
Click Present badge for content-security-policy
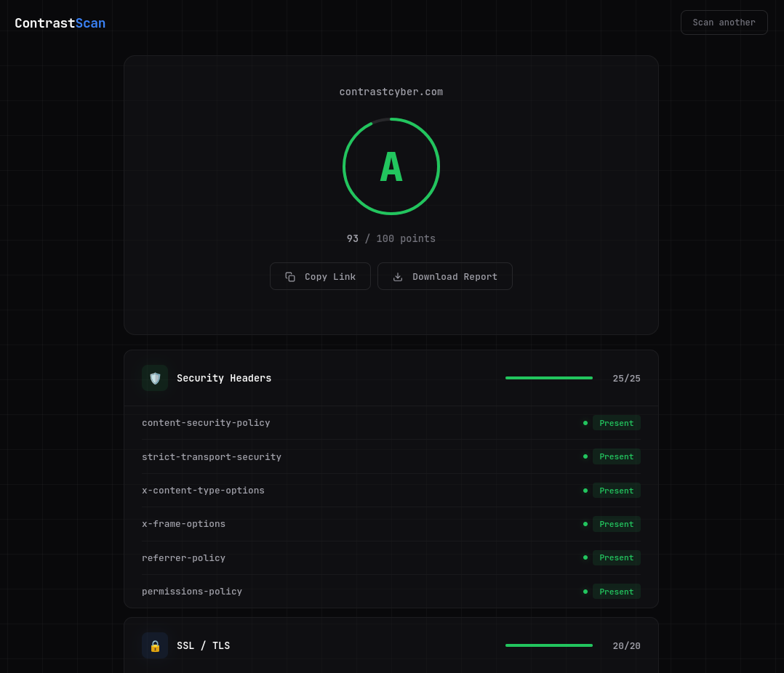pyautogui.click(x=617, y=423)
